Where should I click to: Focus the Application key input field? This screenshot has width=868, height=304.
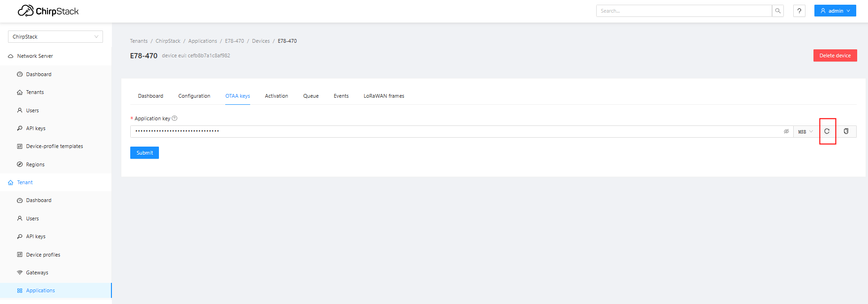451,132
